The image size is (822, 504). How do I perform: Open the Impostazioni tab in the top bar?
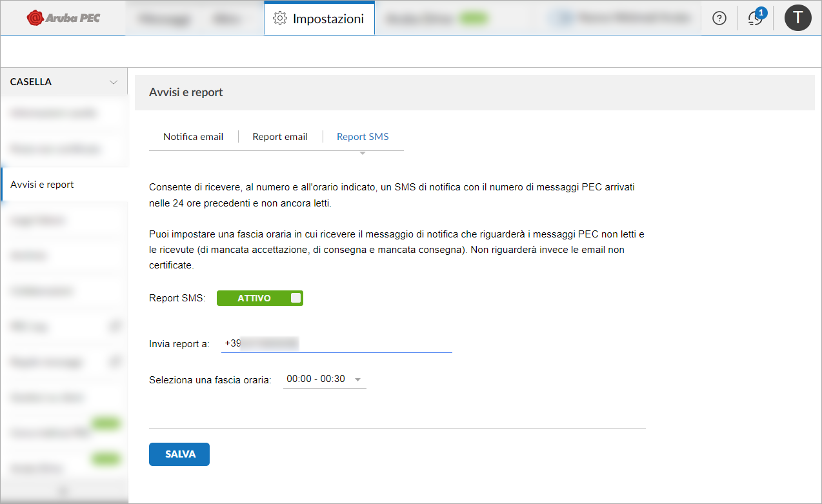(319, 19)
